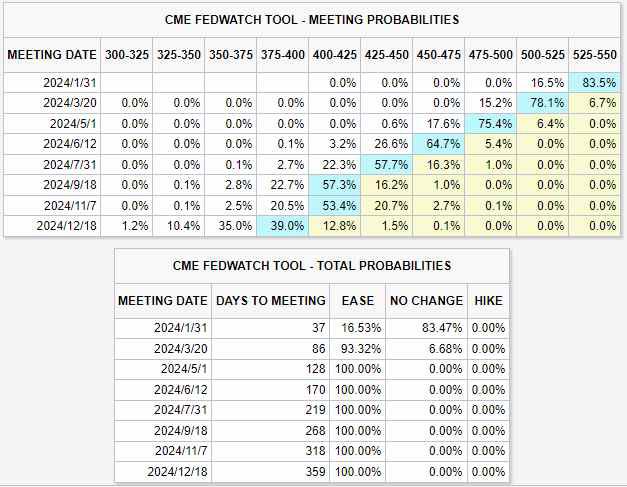This screenshot has width=627, height=487.
Task: Click the highlighted 83.5% cell
Action: pos(597,83)
